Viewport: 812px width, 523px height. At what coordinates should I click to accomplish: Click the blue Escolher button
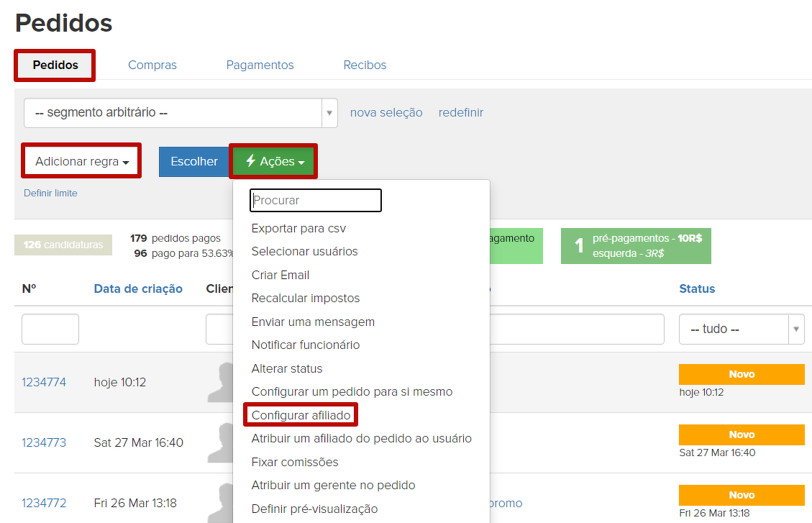click(194, 162)
